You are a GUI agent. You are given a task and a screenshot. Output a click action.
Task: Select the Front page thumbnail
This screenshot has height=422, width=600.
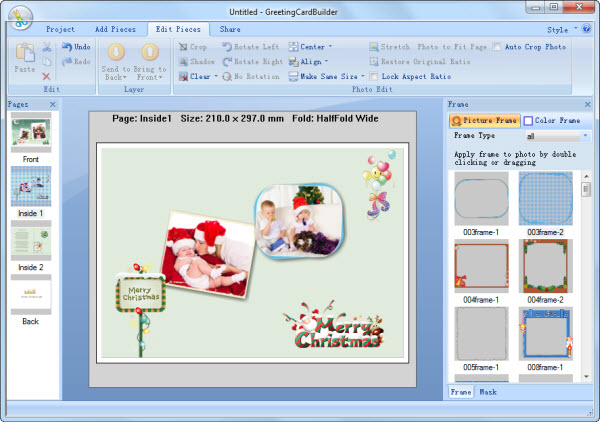[31, 132]
